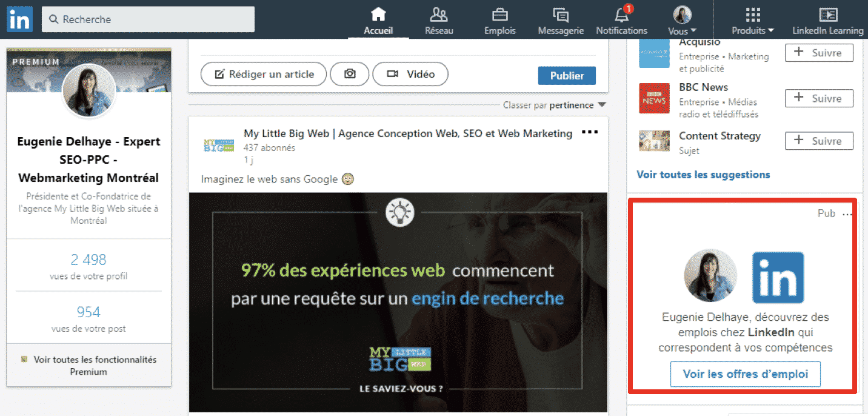Attach a photo using the camera icon
The image size is (868, 416).
coord(349,74)
